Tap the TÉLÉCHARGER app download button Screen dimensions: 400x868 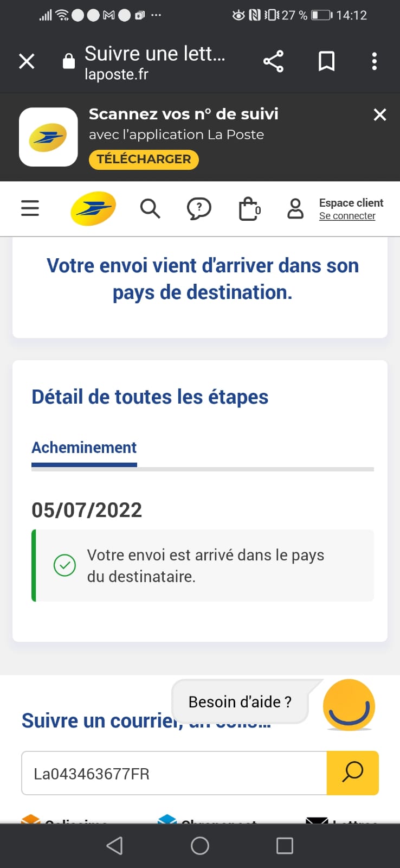144,159
